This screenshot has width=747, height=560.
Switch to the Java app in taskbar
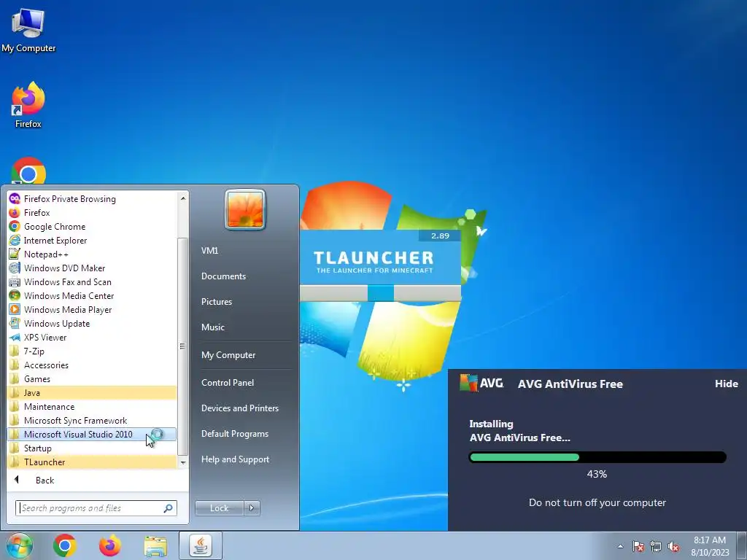pyautogui.click(x=201, y=545)
